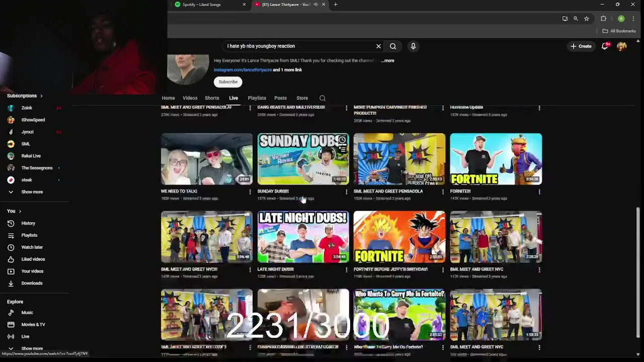Expand channel description with ...more
Screen dimensions: 644x362
388,60
